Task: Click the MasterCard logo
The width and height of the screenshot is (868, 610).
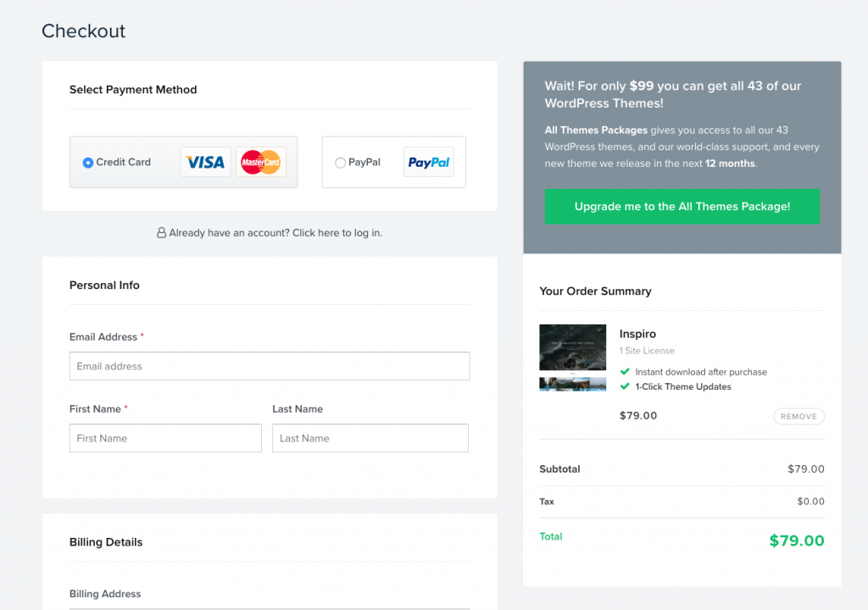Action: (x=260, y=162)
